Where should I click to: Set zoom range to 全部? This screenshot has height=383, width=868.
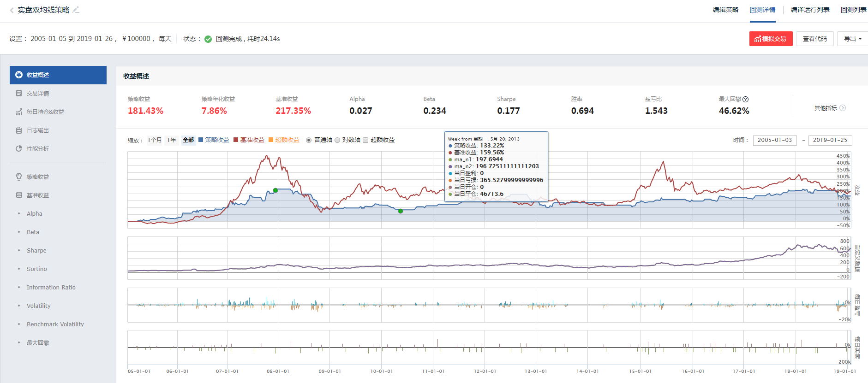pos(188,140)
